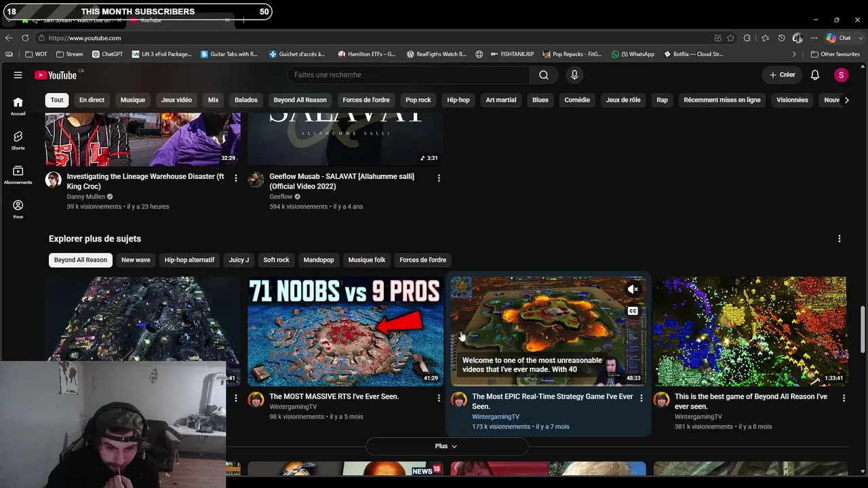Open Accueil in the left sidebar

[18, 106]
